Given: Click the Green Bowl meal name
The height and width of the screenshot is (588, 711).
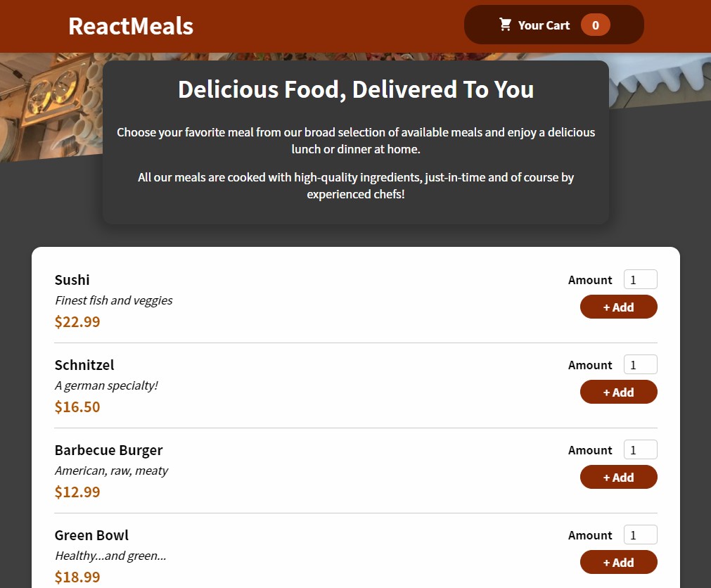Looking at the screenshot, I should 92,535.
